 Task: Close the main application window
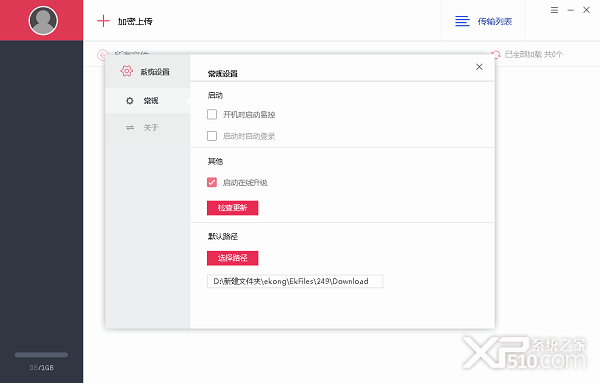pos(586,10)
